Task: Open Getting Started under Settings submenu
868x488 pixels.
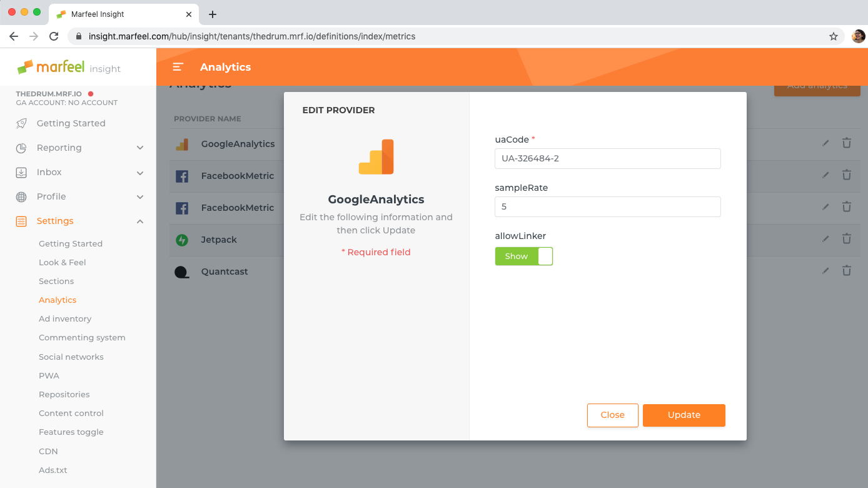Action: tap(71, 243)
